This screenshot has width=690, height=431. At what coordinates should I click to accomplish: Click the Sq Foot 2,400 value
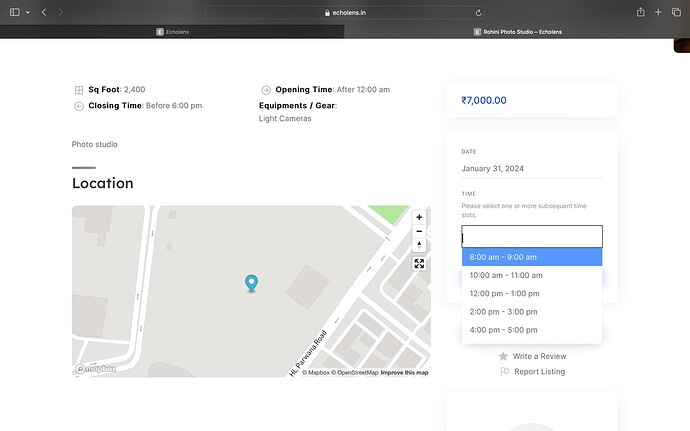[x=134, y=89]
